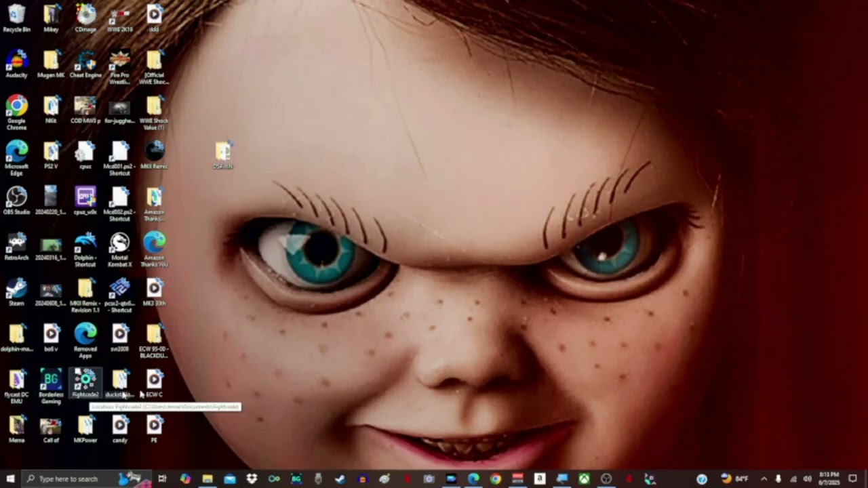Viewport: 868px width, 488px height.
Task: Open the cpuz_w9x desktop icon
Action: (85, 201)
